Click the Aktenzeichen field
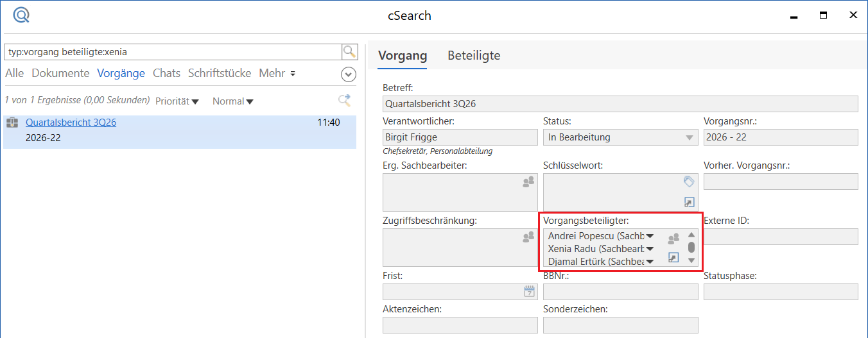This screenshot has width=868, height=338. click(x=460, y=325)
